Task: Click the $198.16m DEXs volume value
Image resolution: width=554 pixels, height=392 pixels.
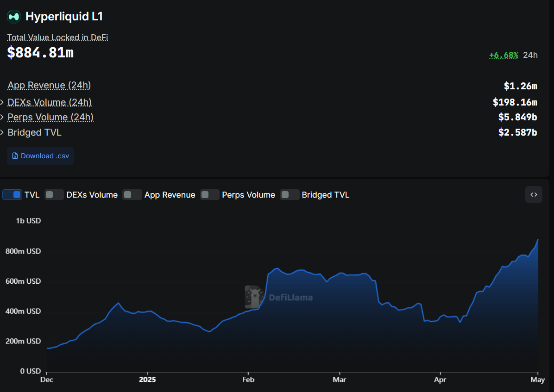Action: pos(515,102)
